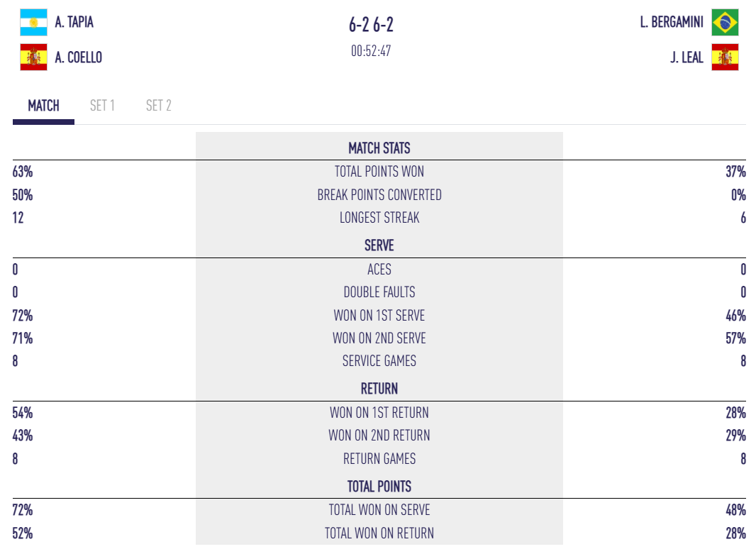Click the TOTAL POINTS section header
This screenshot has height=554, width=756.
tap(379, 487)
